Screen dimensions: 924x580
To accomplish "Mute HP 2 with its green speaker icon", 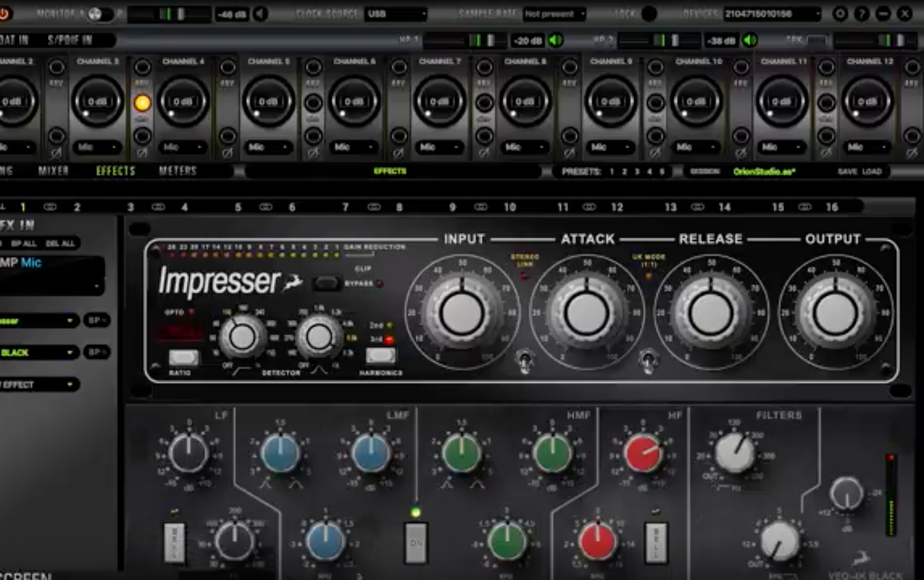I will tap(750, 40).
